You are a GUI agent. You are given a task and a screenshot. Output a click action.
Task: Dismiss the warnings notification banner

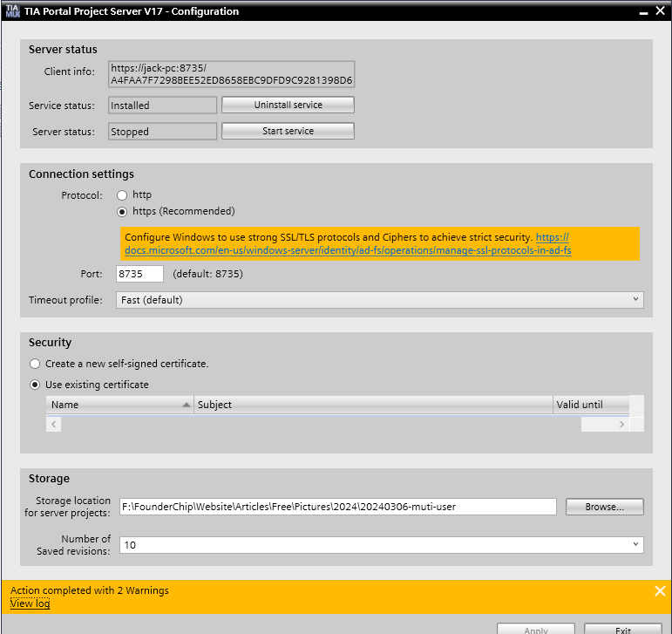[660, 591]
